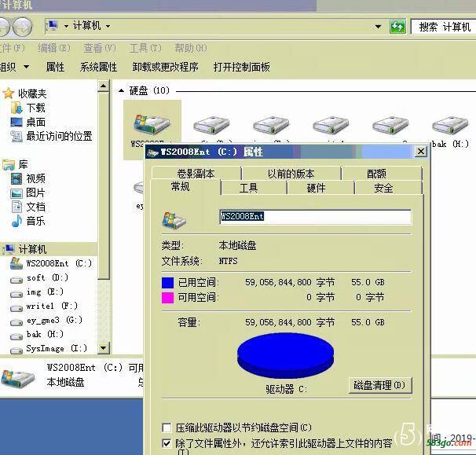Click Disk Cleanup button
Image resolution: width=476 pixels, height=455 pixels.
[379, 385]
